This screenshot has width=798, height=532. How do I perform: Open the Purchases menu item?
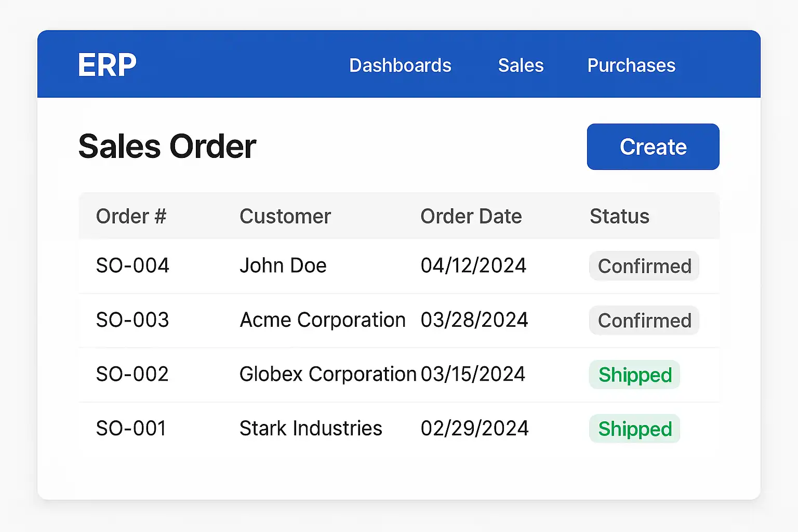(631, 65)
